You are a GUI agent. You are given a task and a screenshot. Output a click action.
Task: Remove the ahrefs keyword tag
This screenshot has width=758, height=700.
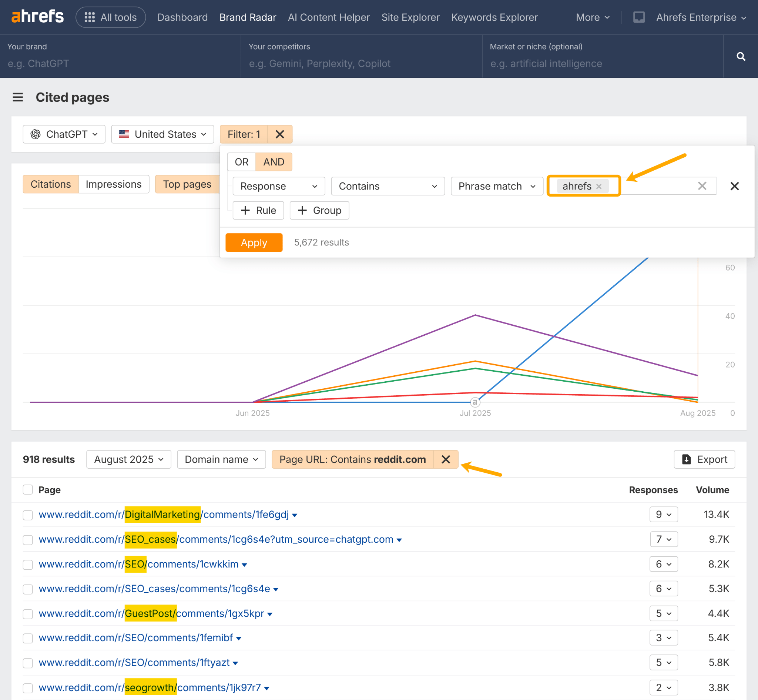pyautogui.click(x=598, y=186)
